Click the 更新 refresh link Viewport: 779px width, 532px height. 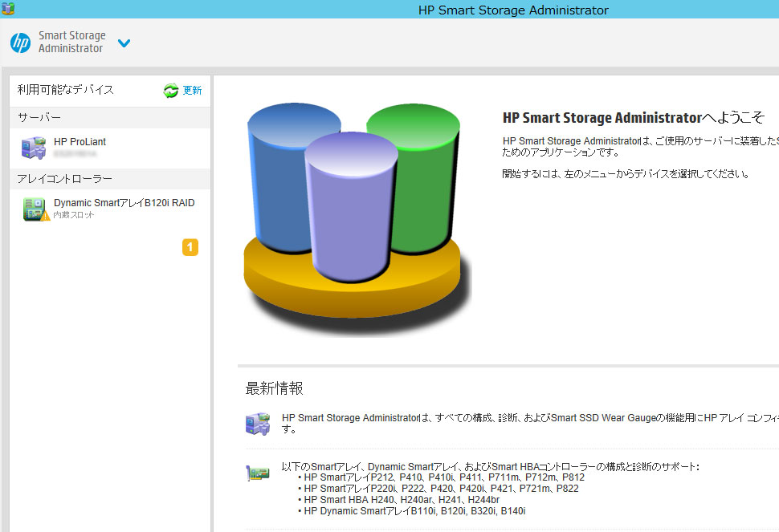pyautogui.click(x=192, y=91)
